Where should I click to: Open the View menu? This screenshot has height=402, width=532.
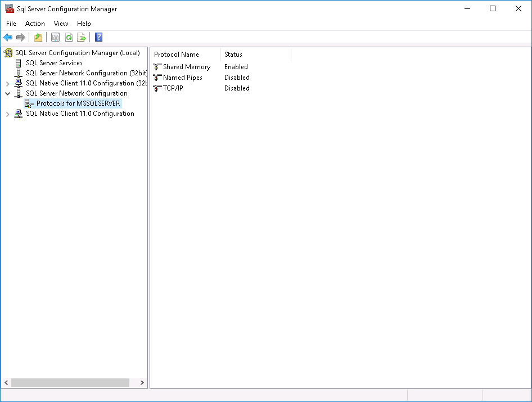(61, 24)
